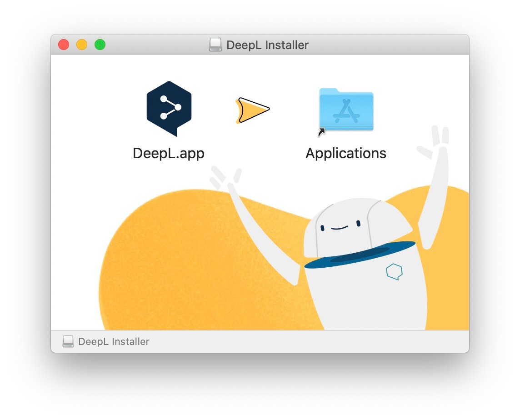The width and height of the screenshot is (520, 420).
Task: Click the disk icon in the bottom path bar
Action: 68,341
